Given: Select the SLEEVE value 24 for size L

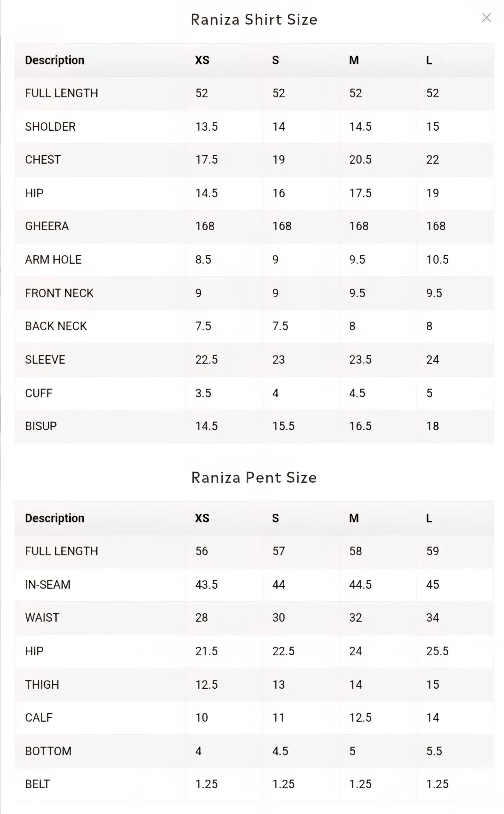Looking at the screenshot, I should coord(433,359).
